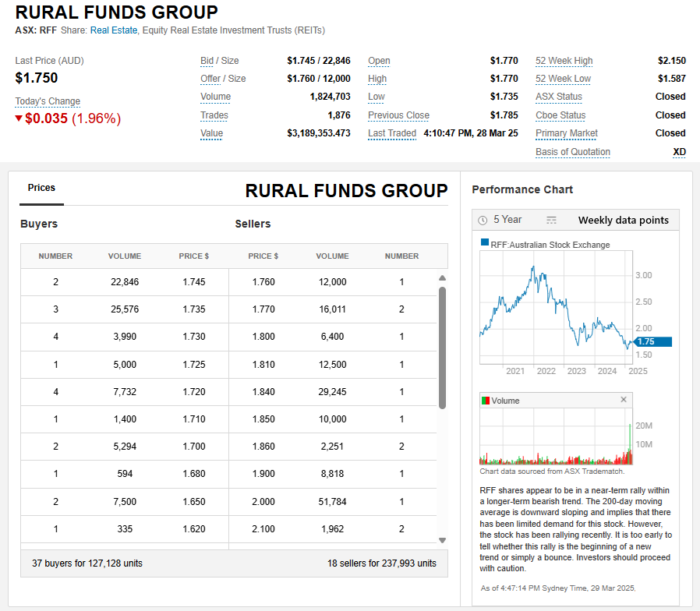Screen dimensions: 700x611
Task: Click the order depth scrollbar thumb
Action: coord(442,347)
